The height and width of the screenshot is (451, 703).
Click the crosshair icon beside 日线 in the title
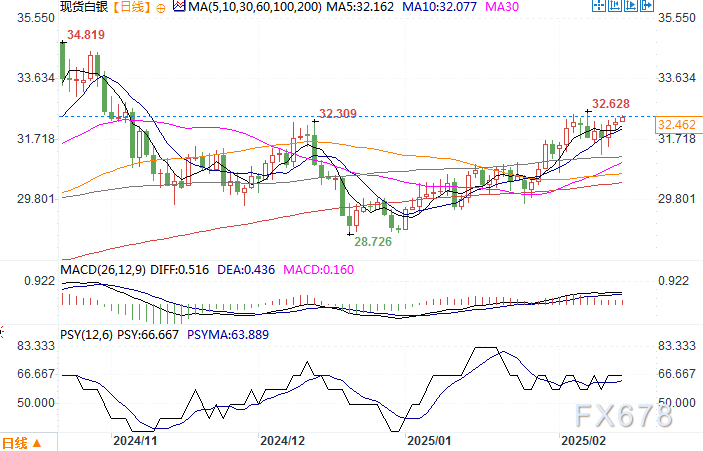point(158,7)
